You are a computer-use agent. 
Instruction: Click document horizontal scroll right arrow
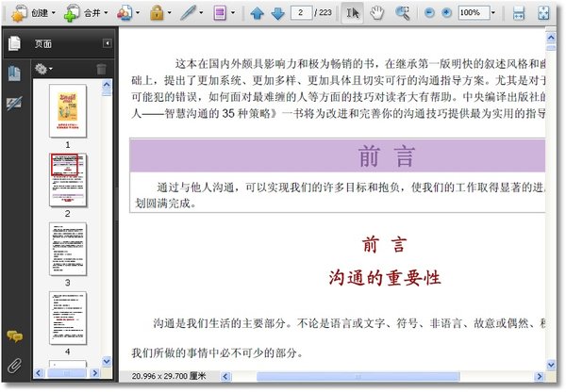pyautogui.click(x=539, y=377)
